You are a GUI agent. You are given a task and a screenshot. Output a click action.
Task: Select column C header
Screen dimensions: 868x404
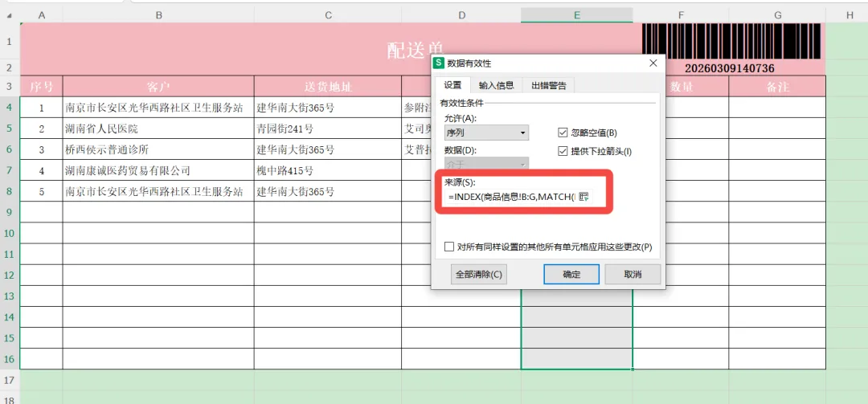328,15
